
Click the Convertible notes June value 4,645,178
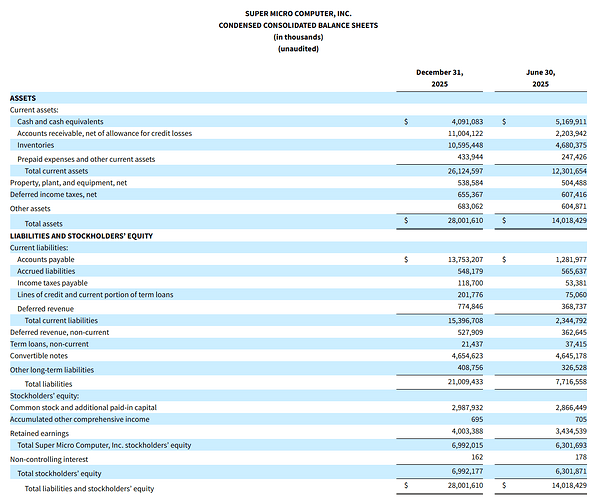pos(571,356)
